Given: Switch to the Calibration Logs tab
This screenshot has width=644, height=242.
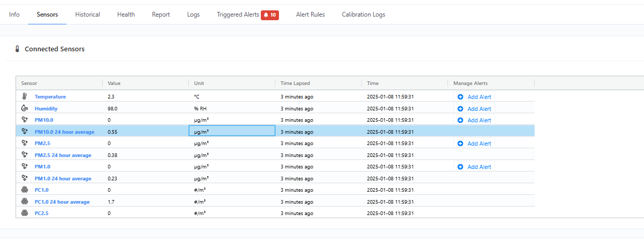Looking at the screenshot, I should (x=363, y=15).
